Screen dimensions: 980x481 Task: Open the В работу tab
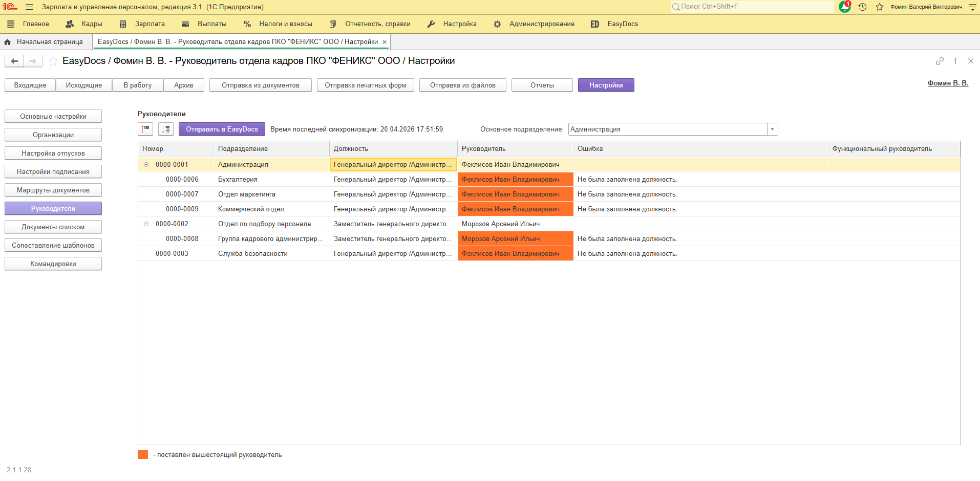(x=138, y=85)
